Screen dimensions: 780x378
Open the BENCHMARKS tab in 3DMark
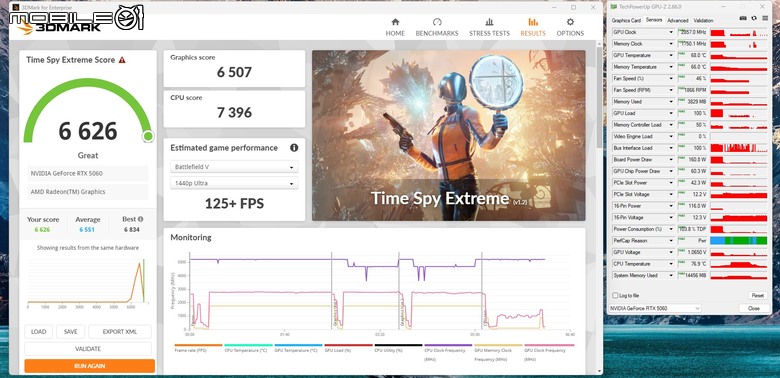tap(437, 27)
